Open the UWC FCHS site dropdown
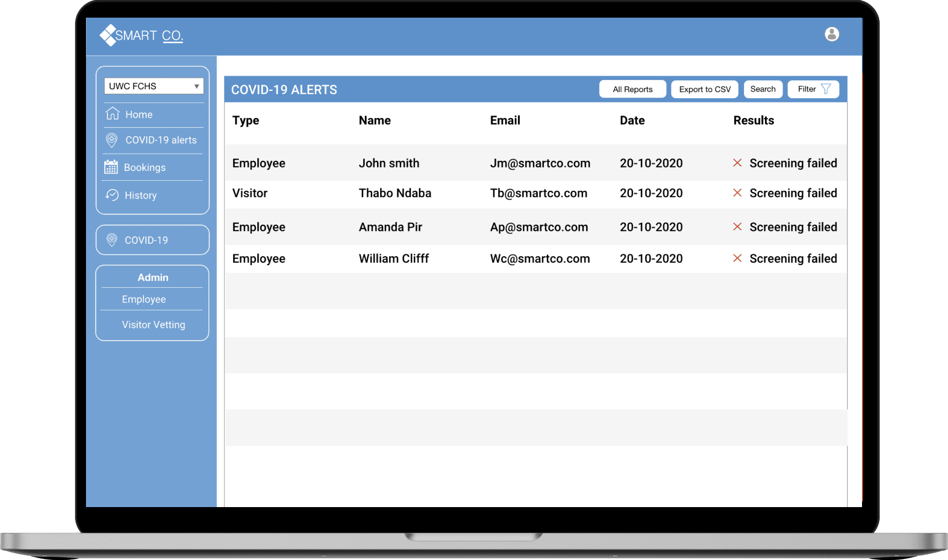Viewport: 948px width, 560px height. [154, 86]
